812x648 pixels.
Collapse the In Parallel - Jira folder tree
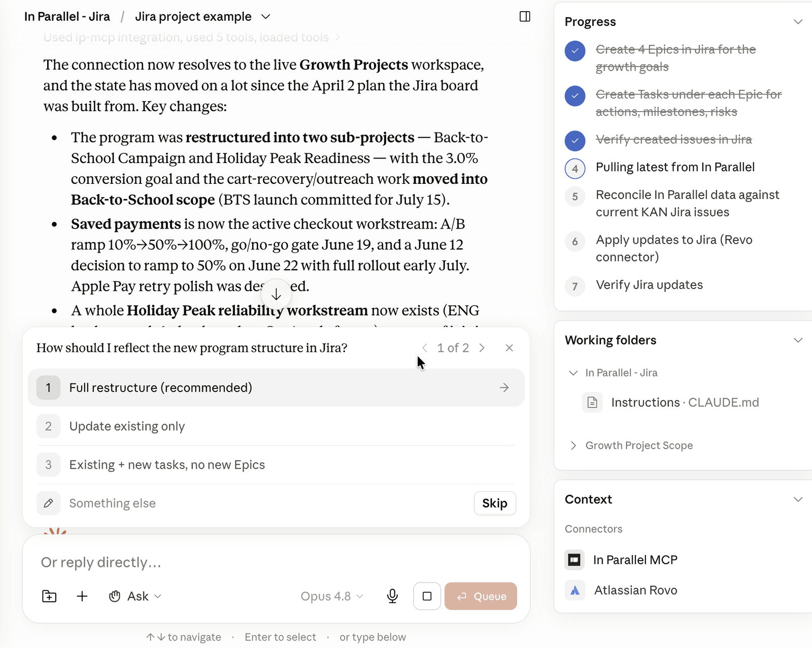click(573, 373)
